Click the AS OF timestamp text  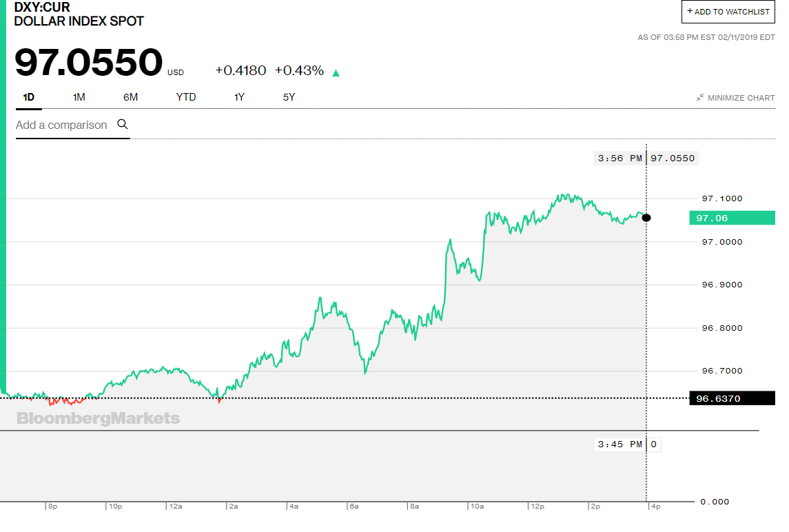click(x=706, y=37)
